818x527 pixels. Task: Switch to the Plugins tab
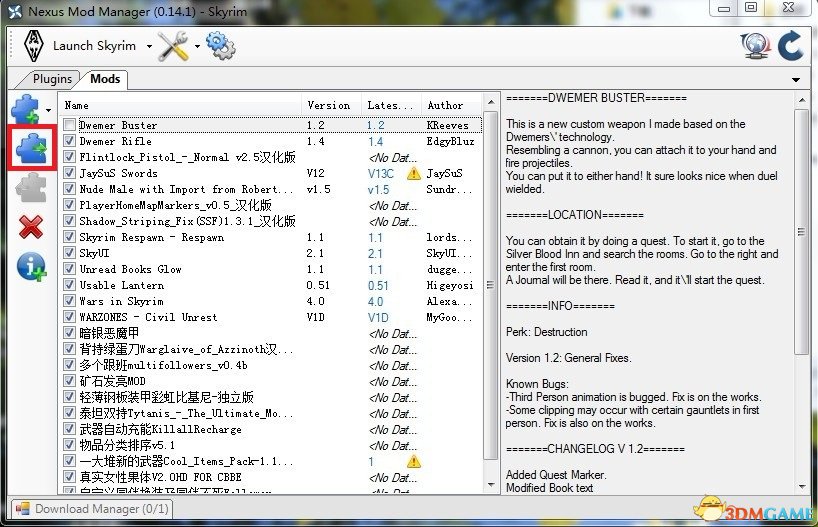[x=52, y=79]
